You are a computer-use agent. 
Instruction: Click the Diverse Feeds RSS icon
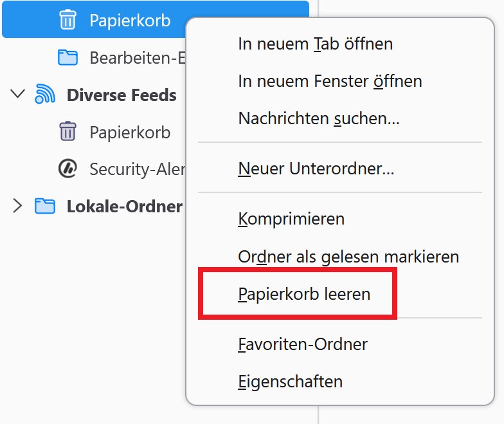[x=45, y=94]
